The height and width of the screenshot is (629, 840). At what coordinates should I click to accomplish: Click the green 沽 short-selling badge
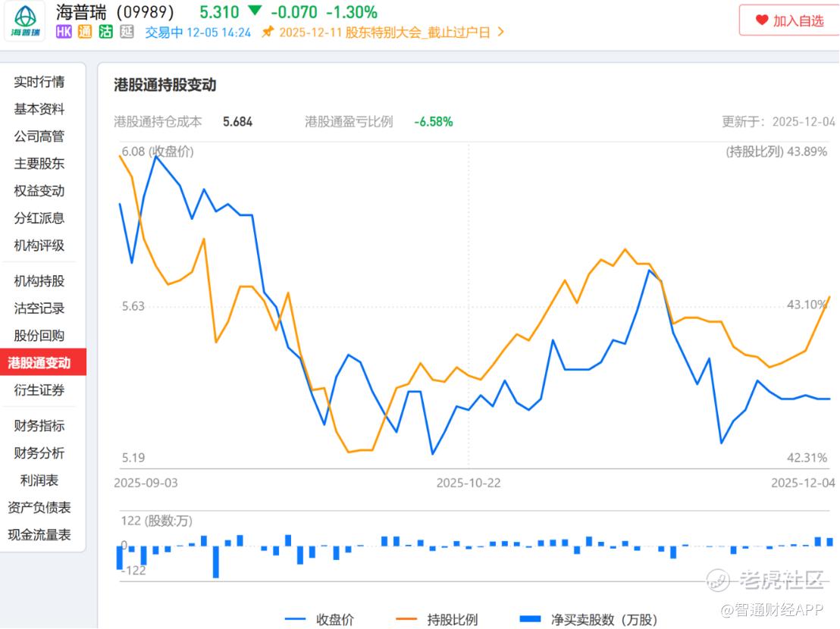106,32
